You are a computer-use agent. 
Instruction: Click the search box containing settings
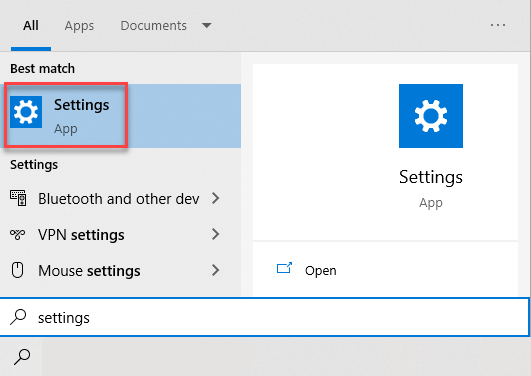point(264,317)
